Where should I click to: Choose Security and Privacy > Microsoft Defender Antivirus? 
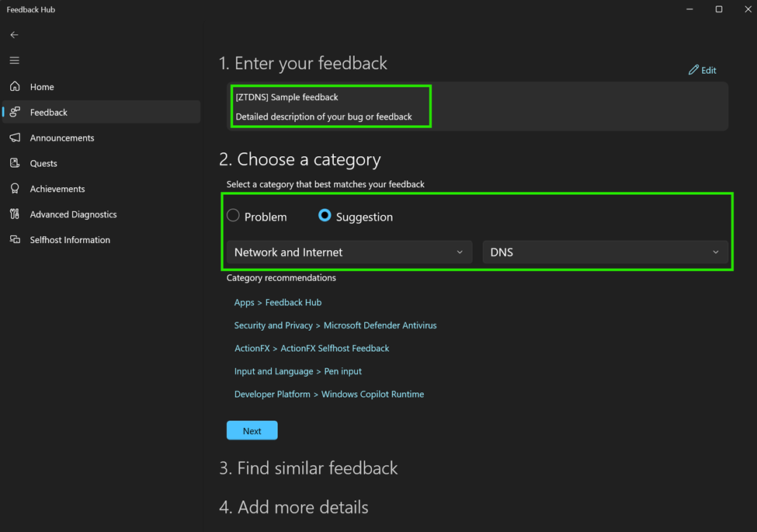coord(335,325)
